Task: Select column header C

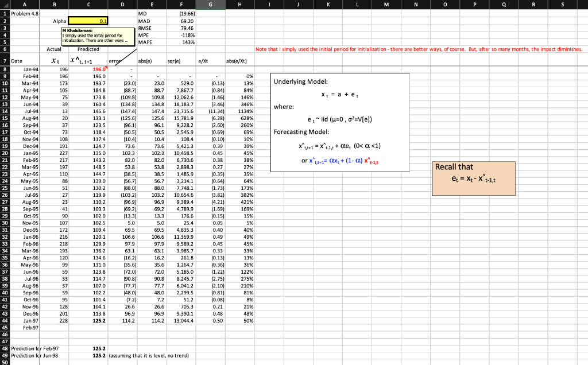Action: point(88,5)
